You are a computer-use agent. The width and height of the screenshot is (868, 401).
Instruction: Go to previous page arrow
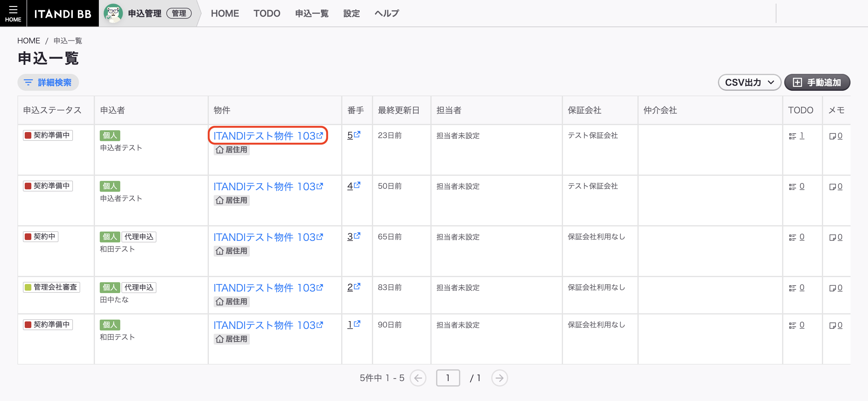[418, 378]
